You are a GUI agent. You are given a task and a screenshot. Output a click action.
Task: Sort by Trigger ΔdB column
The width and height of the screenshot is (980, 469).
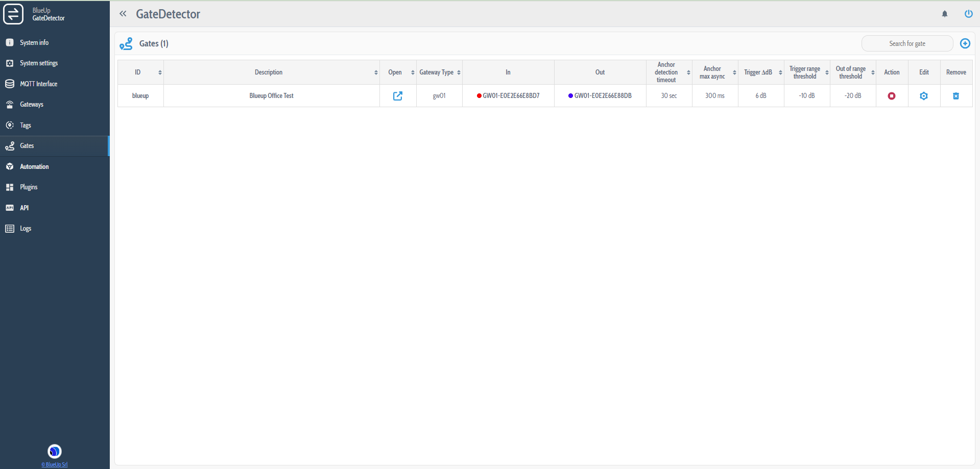click(780, 72)
